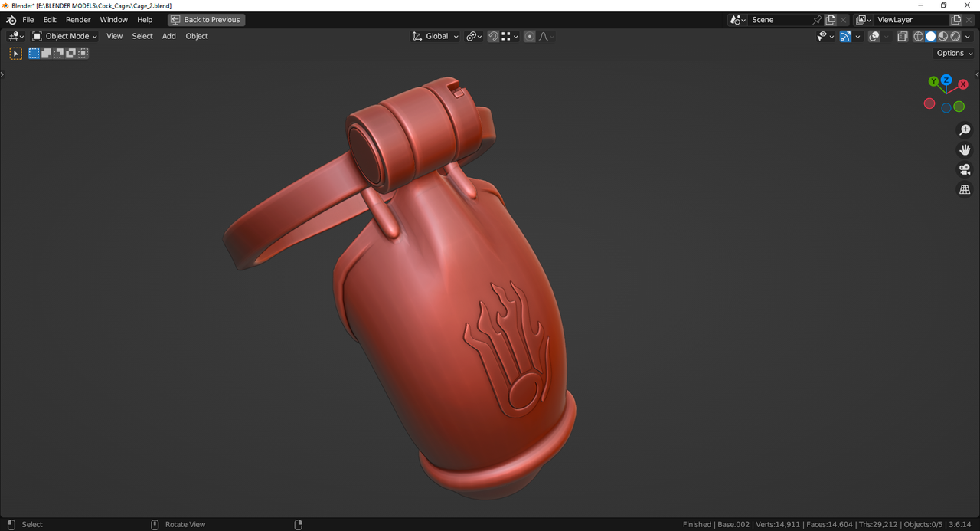Open the snapping options dropdown
The width and height of the screenshot is (980, 531).
[x=510, y=36]
